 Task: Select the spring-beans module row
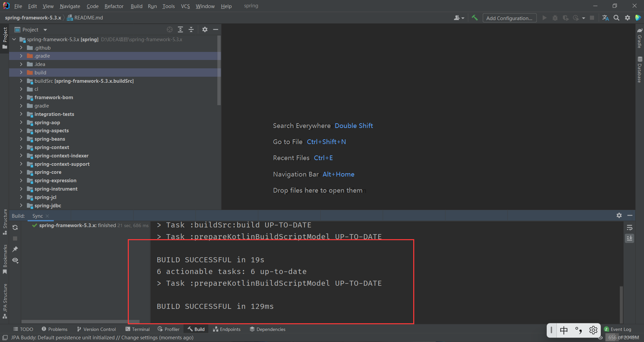coord(115,139)
